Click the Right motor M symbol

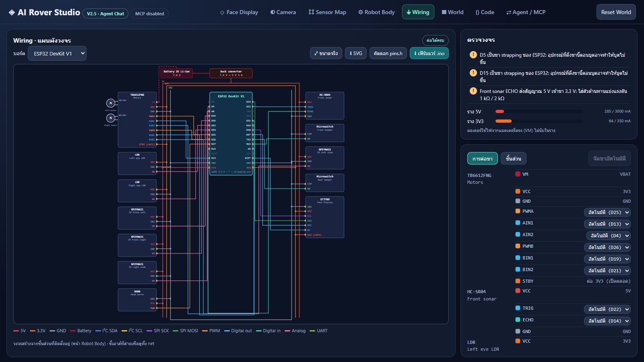(110, 118)
